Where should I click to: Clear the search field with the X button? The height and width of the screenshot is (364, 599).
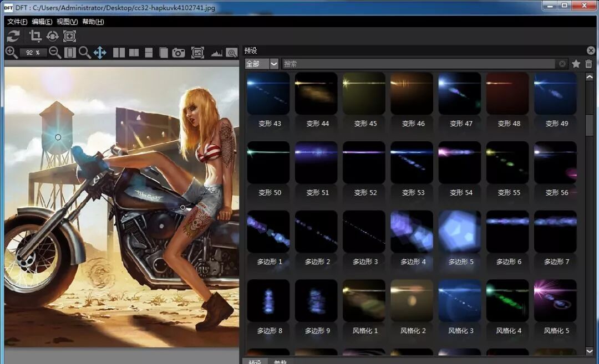click(561, 63)
